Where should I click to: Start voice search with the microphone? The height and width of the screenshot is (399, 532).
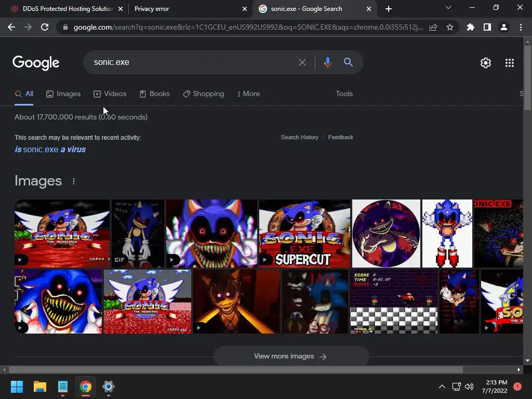tap(327, 62)
